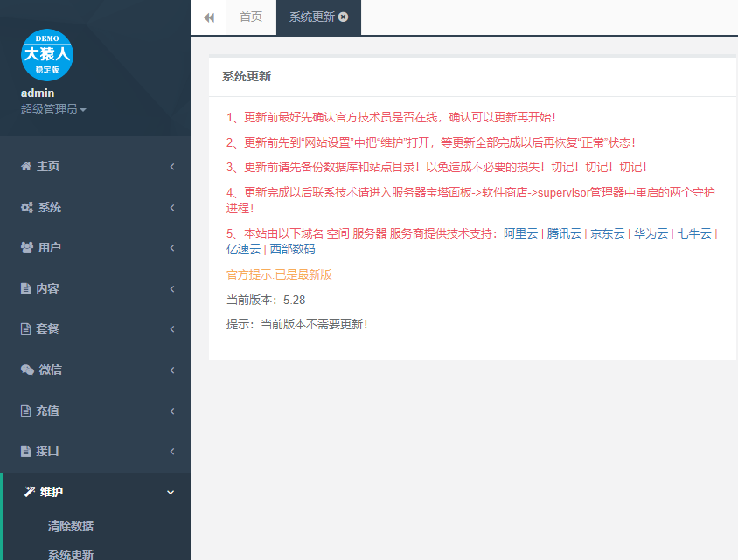Viewport: 738px width, 560px height.
Task: Open the 主页 sidebar menu
Action: click(x=95, y=167)
